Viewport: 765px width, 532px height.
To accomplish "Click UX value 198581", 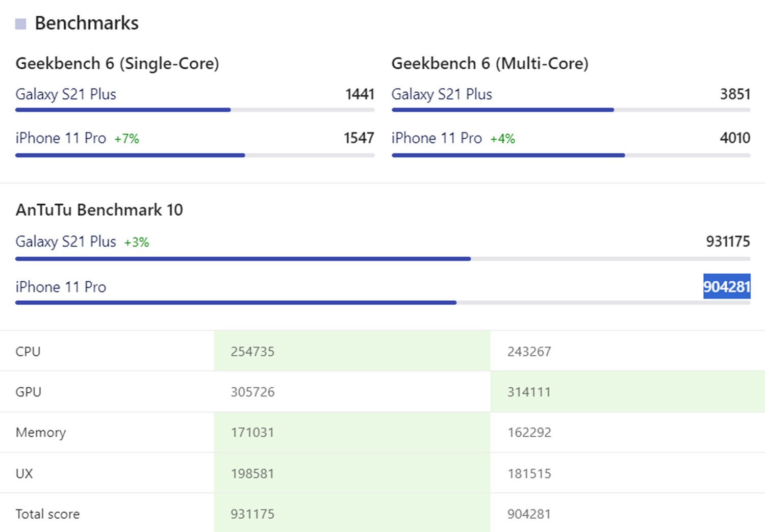I will (252, 473).
